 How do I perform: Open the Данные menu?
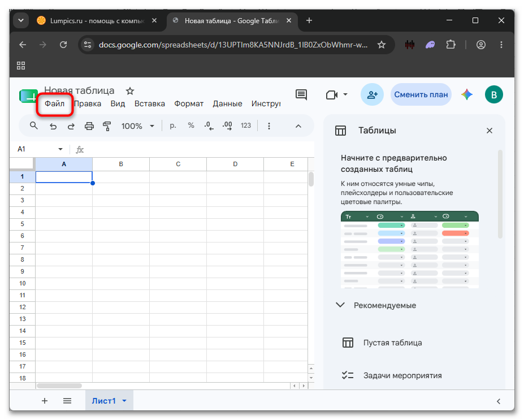pos(228,103)
